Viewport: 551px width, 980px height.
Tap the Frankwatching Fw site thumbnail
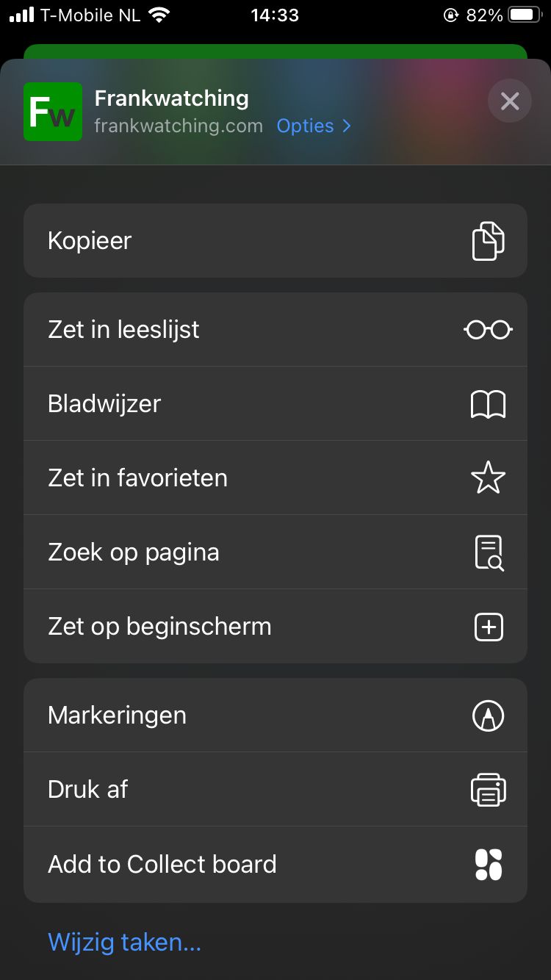coord(53,112)
